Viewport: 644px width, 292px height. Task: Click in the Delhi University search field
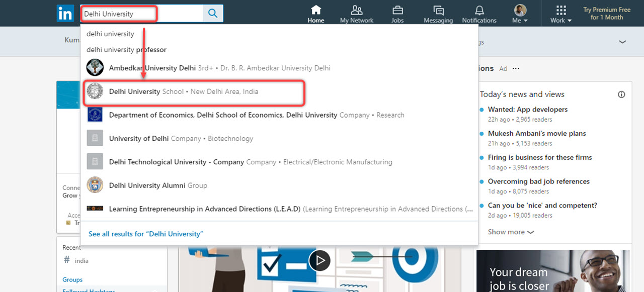pyautogui.click(x=142, y=14)
